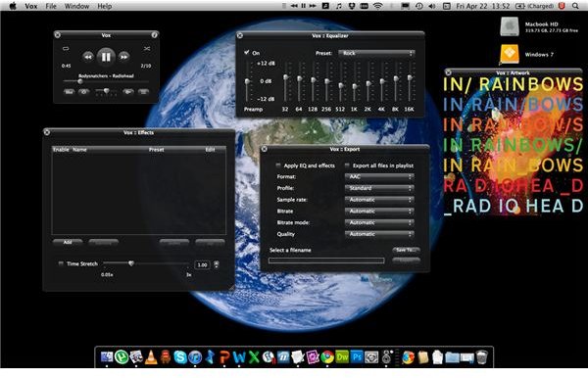Open Word from the dock

pyautogui.click(x=239, y=357)
